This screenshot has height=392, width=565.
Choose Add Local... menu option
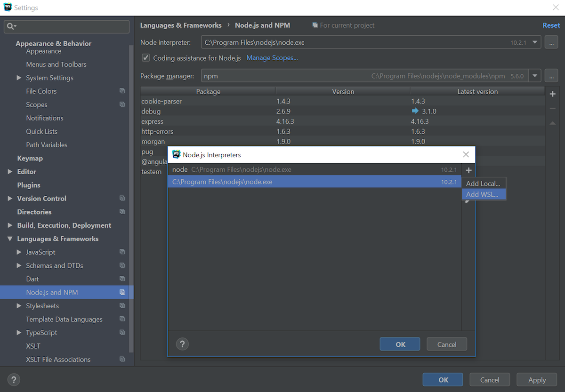[483, 184]
